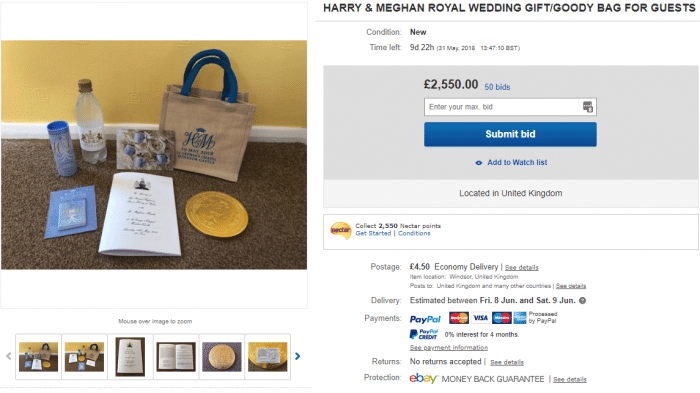Select the open booklet thumbnail
The height and width of the screenshot is (393, 700).
tap(176, 356)
